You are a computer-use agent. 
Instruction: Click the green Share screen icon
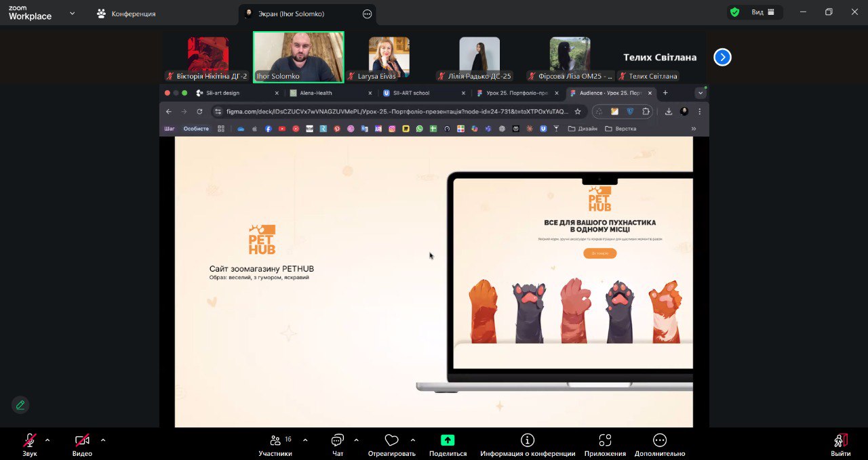click(x=448, y=440)
